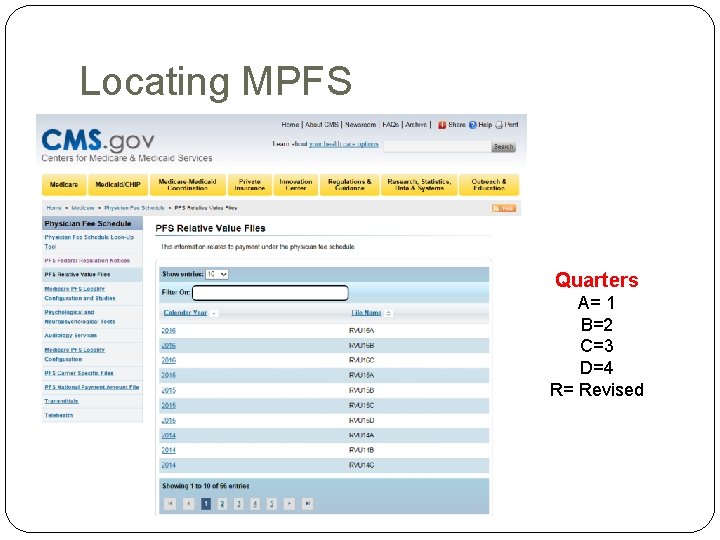Viewport: 720px width, 540px height.
Task: Open Medicare-Medicaid Coordination tab
Action: pos(187,185)
